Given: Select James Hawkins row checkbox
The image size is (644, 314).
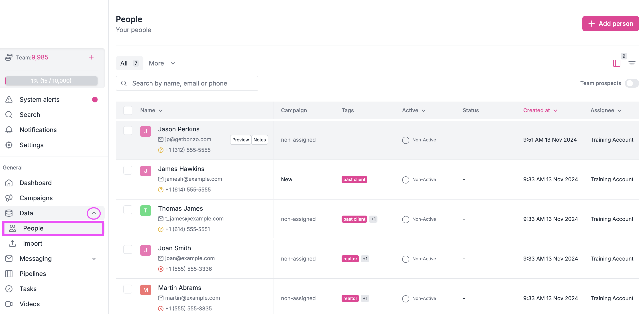Looking at the screenshot, I should (128, 170).
